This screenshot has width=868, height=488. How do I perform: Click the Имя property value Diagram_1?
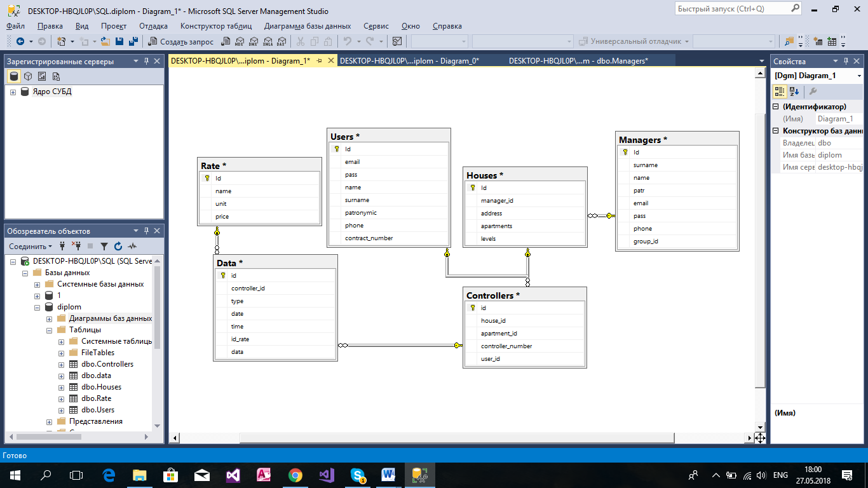tap(840, 119)
